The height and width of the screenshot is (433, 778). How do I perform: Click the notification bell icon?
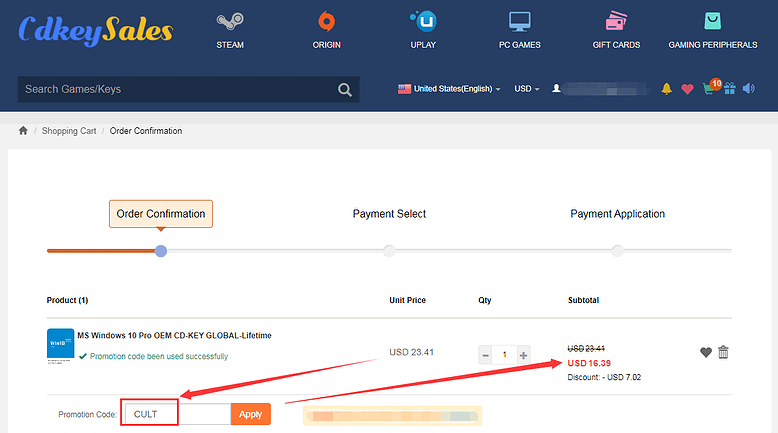point(667,89)
